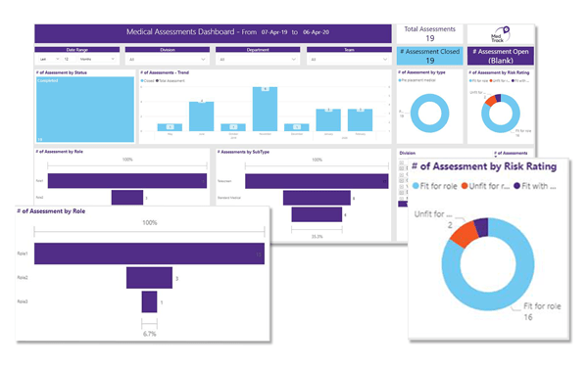Select the Role1 bar in the enlarged Role card
The width and height of the screenshot is (588, 369).
click(x=149, y=254)
